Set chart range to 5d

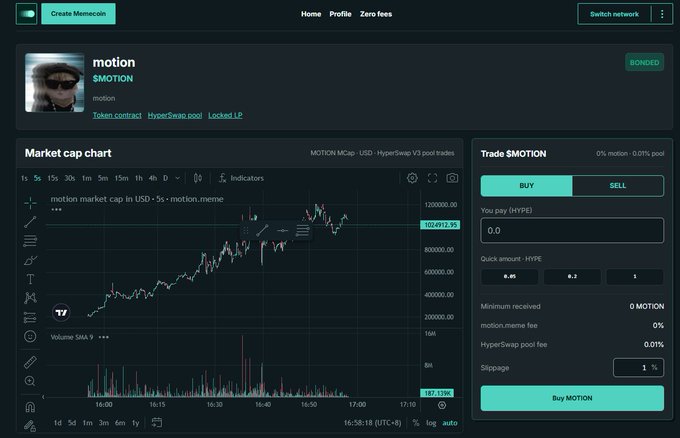tap(72, 423)
